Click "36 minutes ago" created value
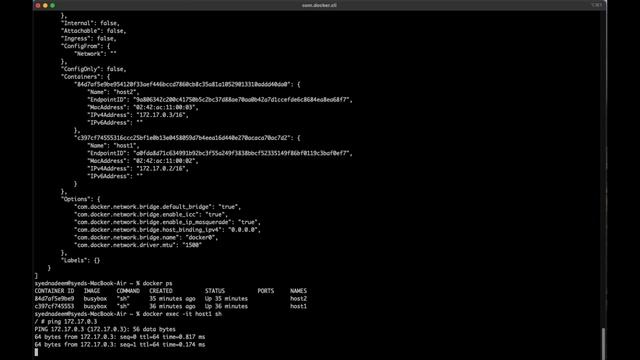Image resolution: width=640 pixels, height=360 pixels. (172, 306)
